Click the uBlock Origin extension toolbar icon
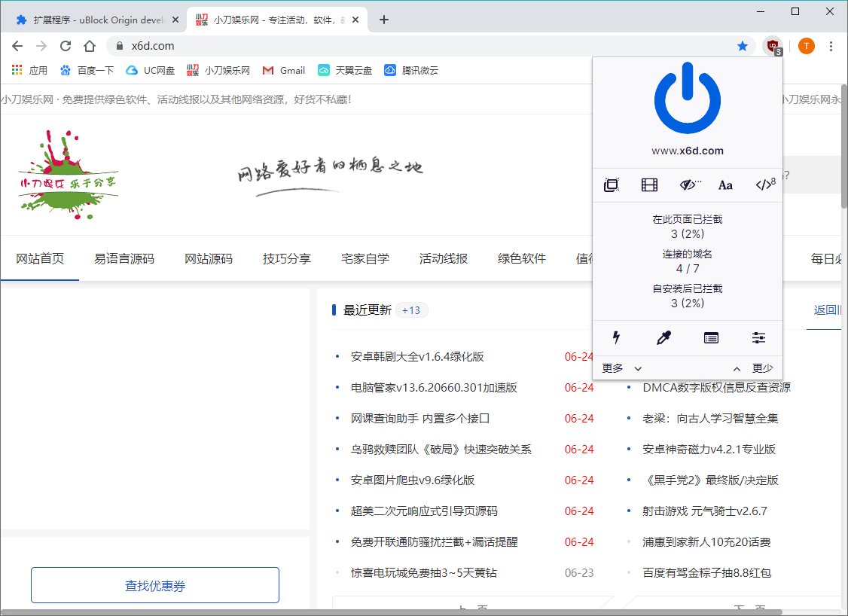Image resolution: width=848 pixels, height=616 pixels. point(772,46)
